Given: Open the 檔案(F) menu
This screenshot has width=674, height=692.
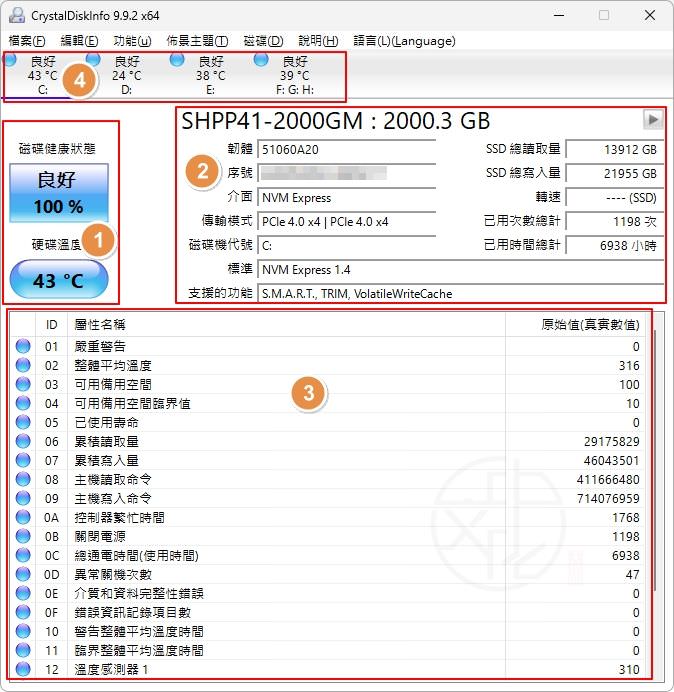Looking at the screenshot, I should (27, 41).
